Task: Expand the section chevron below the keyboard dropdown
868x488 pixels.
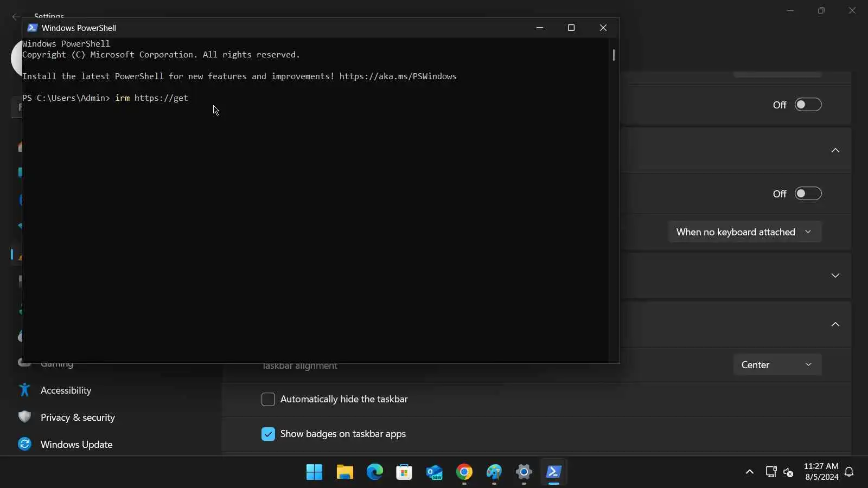Action: [x=835, y=275]
